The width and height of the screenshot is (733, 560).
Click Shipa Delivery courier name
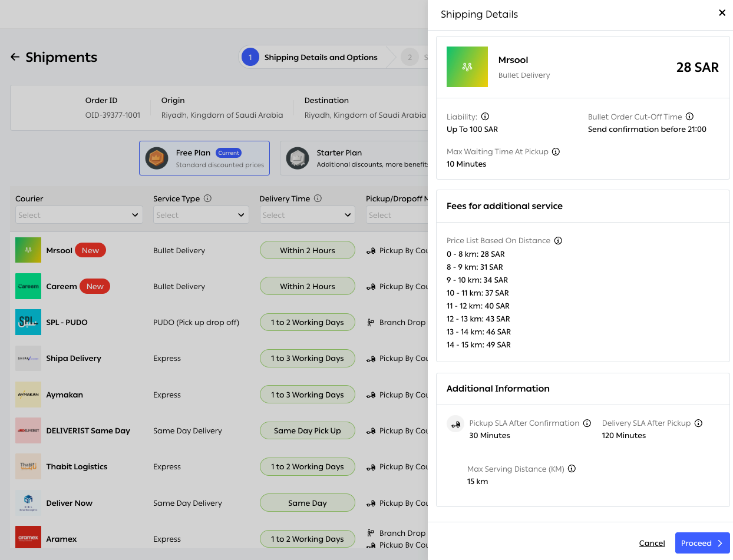click(74, 358)
